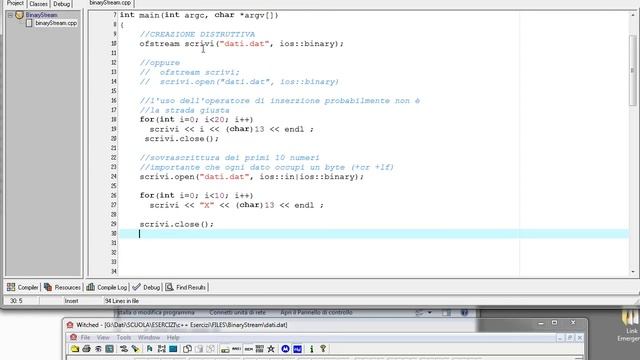Screen dimensions: 640x360
Task: Click 'Insert' mode in the status bar
Action: click(x=71, y=301)
